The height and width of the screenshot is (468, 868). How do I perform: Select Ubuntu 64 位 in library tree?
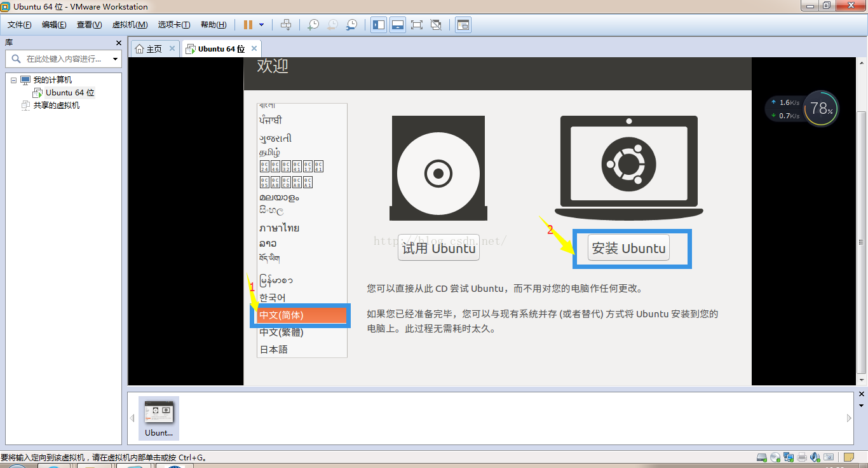point(70,93)
